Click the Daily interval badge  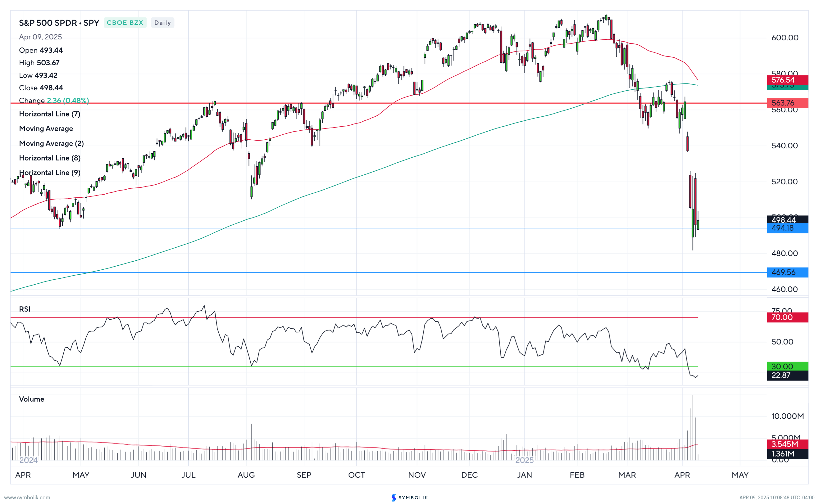[x=162, y=23]
